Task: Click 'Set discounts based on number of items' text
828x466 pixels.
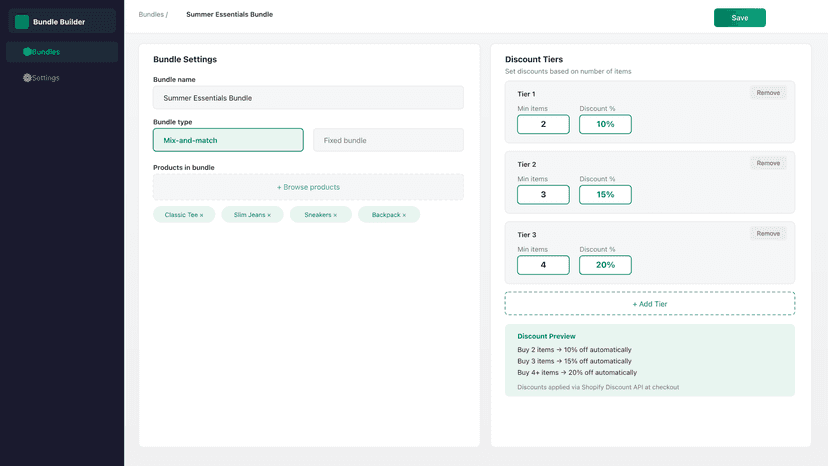Action: (x=568, y=71)
